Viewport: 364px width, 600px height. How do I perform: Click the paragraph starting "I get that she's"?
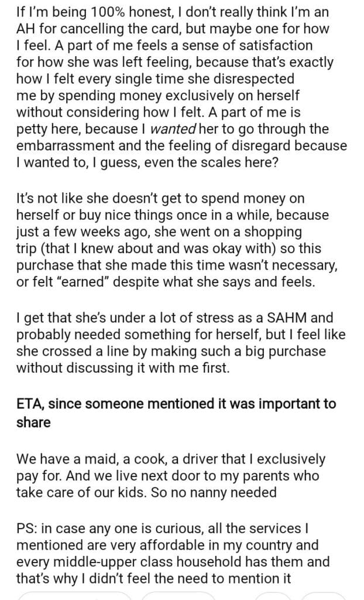(x=176, y=343)
